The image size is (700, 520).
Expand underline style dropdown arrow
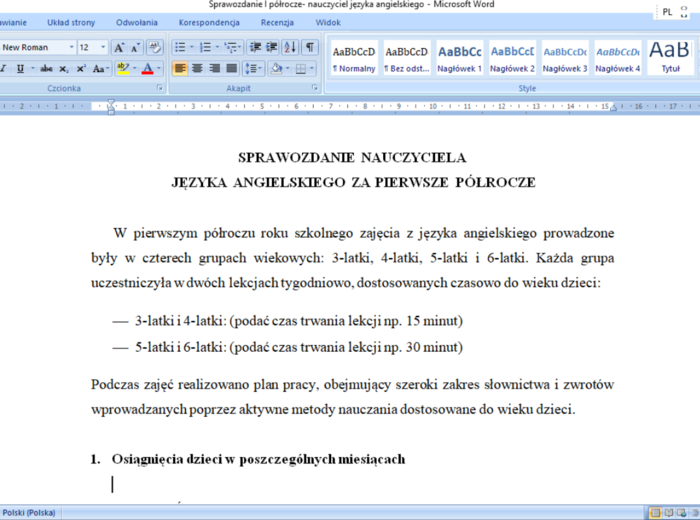pyautogui.click(x=33, y=69)
